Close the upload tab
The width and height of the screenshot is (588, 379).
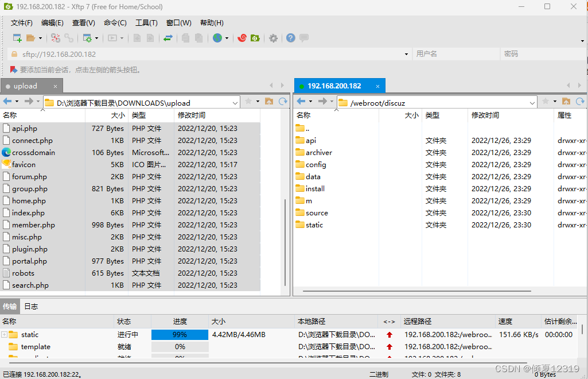55,86
